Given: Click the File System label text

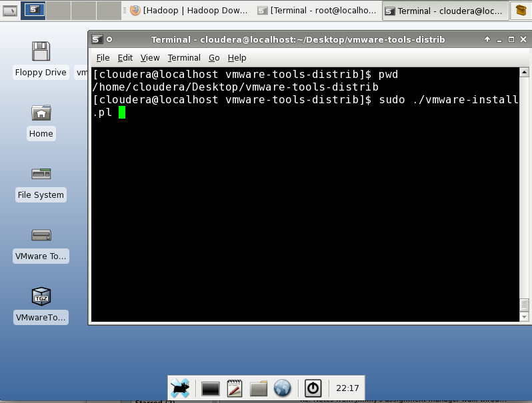Looking at the screenshot, I should pyautogui.click(x=41, y=195).
